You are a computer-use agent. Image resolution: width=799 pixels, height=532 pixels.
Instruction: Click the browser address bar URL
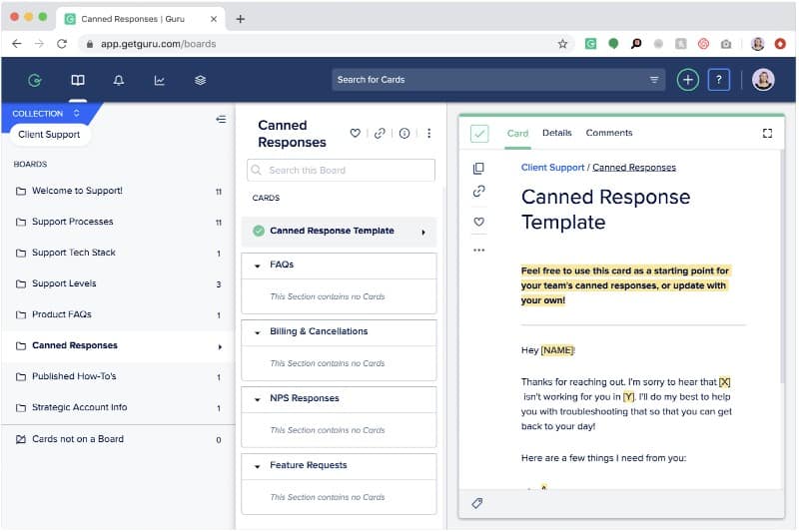coord(158,44)
